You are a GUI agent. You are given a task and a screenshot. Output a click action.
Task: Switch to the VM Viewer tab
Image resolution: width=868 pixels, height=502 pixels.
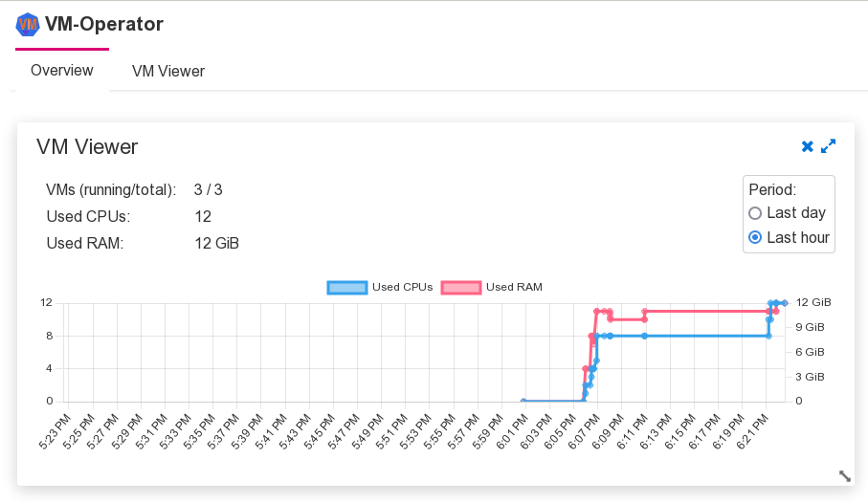point(168,71)
